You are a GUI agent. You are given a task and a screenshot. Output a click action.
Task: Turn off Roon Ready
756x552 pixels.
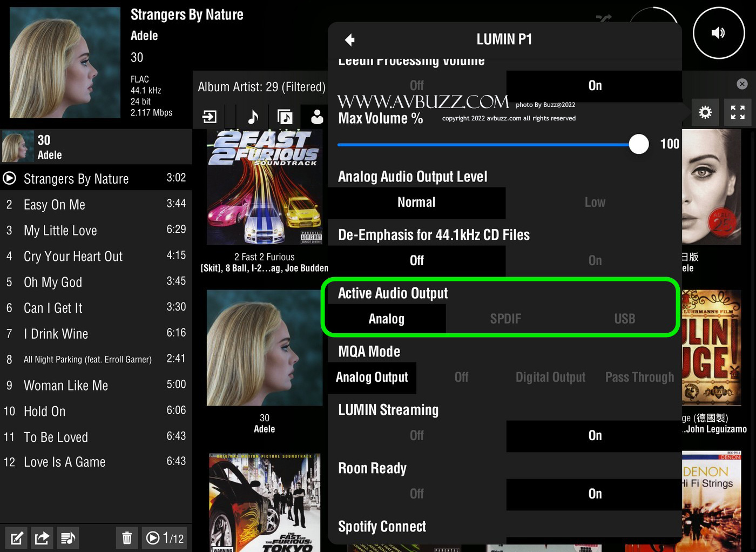click(416, 494)
